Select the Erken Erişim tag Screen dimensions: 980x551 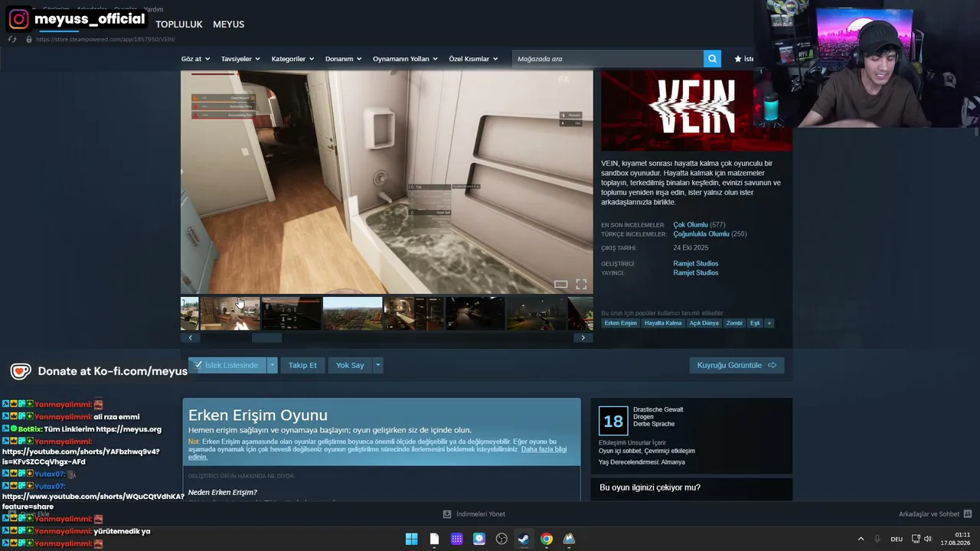coord(620,323)
